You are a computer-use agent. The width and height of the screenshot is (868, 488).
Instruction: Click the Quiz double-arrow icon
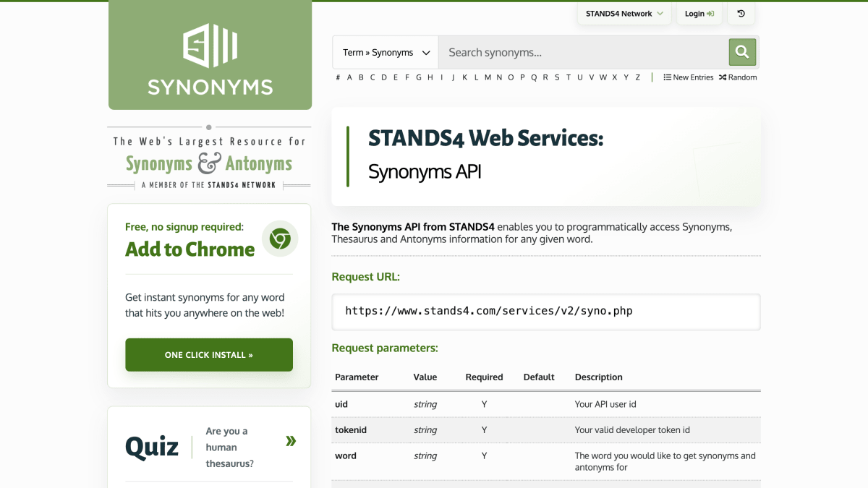tap(291, 441)
